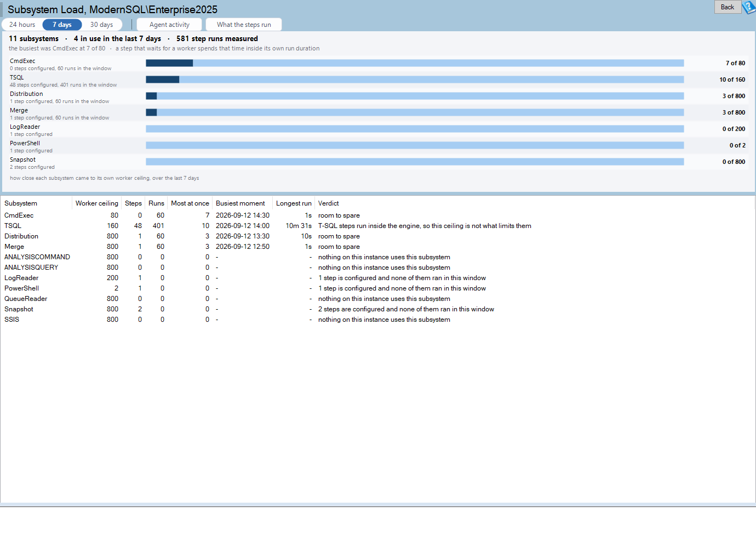Sort by Runs column header
This screenshot has width=756, height=535.
pyautogui.click(x=156, y=203)
